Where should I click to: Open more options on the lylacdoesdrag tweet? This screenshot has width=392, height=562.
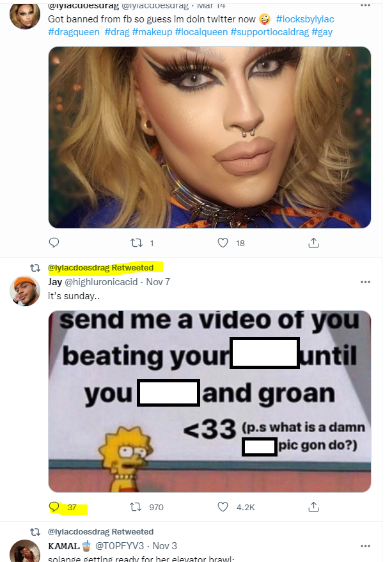click(x=365, y=5)
